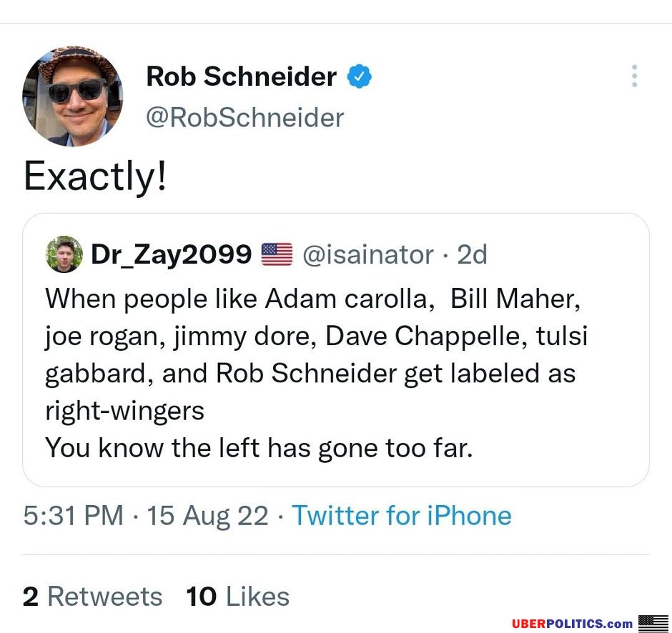Click the blue verified badge icon
Image resolution: width=672 pixels, height=633 pixels.
coord(359,76)
